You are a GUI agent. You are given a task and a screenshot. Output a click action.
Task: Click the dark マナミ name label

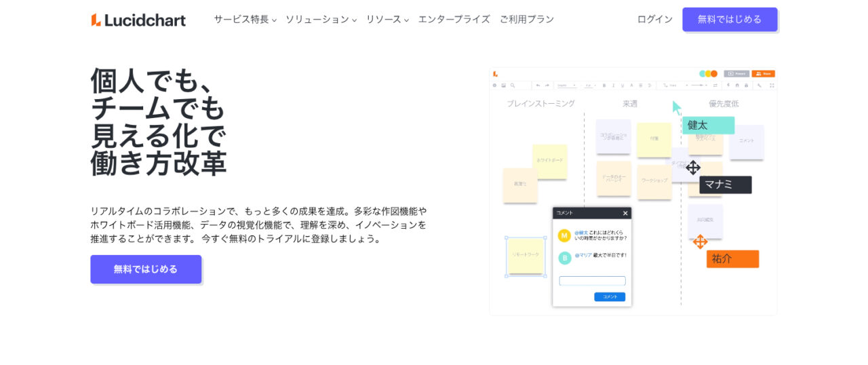click(x=725, y=185)
